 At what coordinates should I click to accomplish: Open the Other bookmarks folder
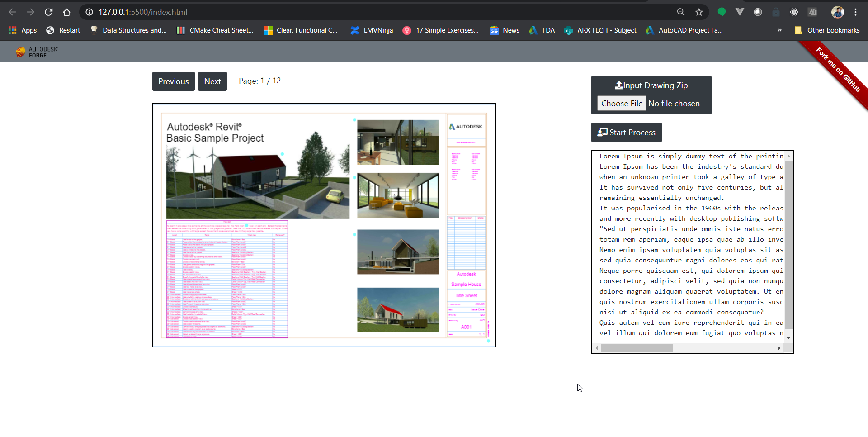[x=827, y=30]
